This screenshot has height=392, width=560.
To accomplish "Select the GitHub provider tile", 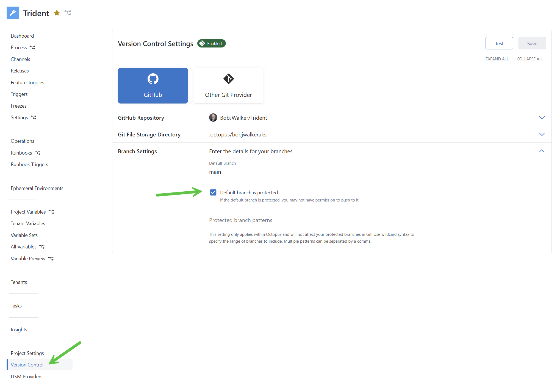I will [x=153, y=85].
